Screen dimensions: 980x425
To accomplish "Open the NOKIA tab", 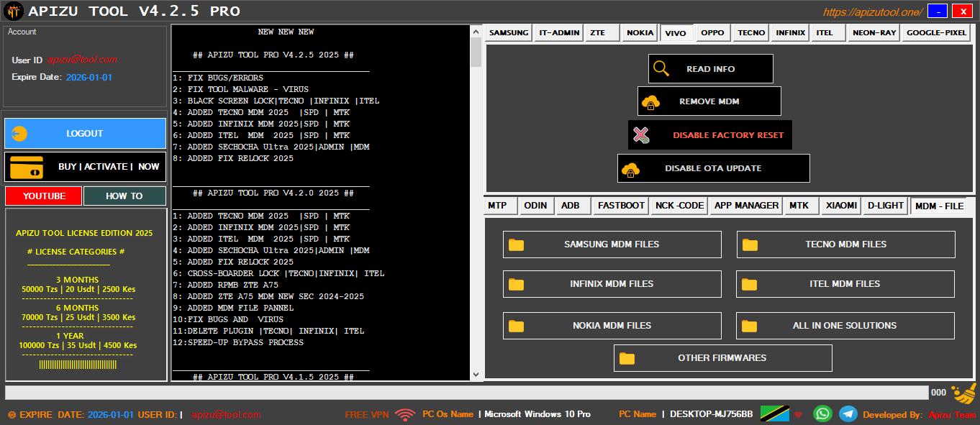I will tap(640, 33).
